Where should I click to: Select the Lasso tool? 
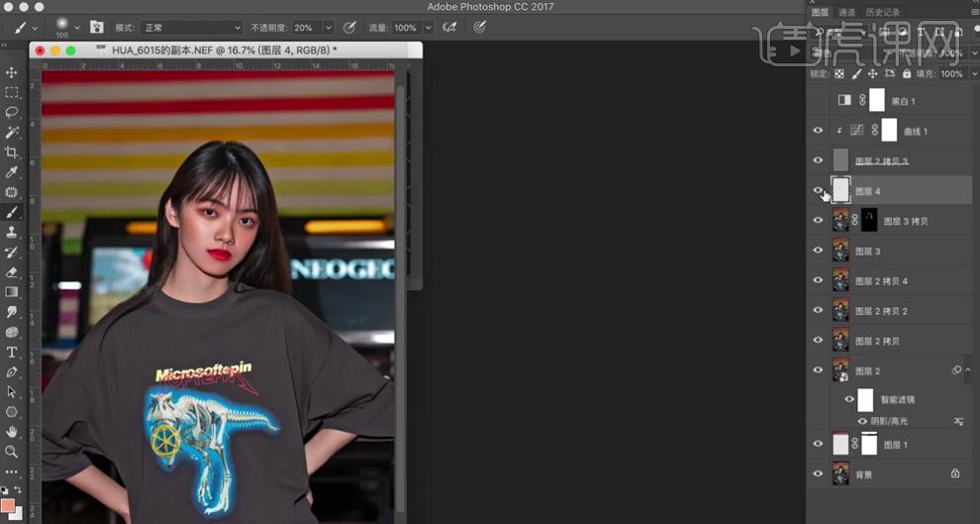(11, 113)
